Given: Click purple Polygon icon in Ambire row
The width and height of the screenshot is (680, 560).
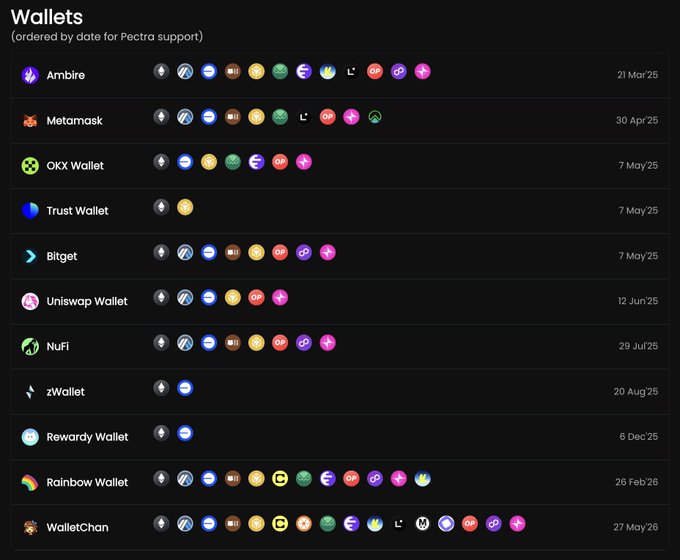Looking at the screenshot, I should [x=399, y=71].
